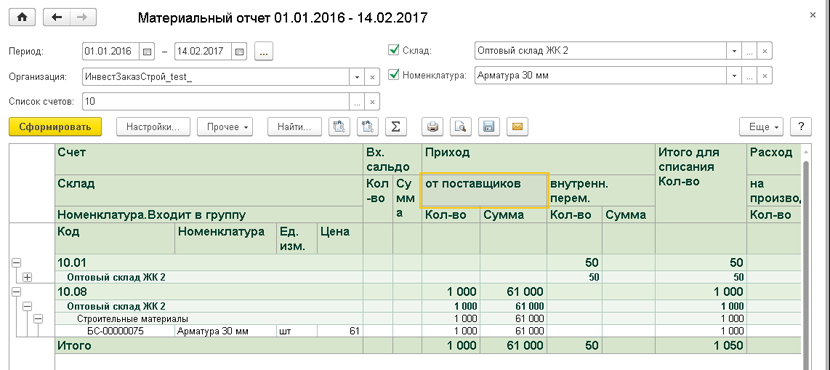This screenshot has width=830, height=370.
Task: Select table cell Арматура 30 мм
Action: [225, 331]
